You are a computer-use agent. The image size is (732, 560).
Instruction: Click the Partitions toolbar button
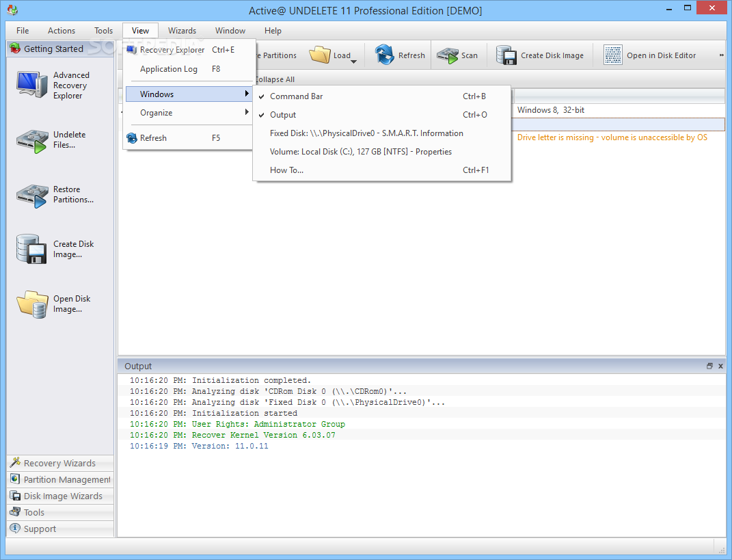click(277, 55)
